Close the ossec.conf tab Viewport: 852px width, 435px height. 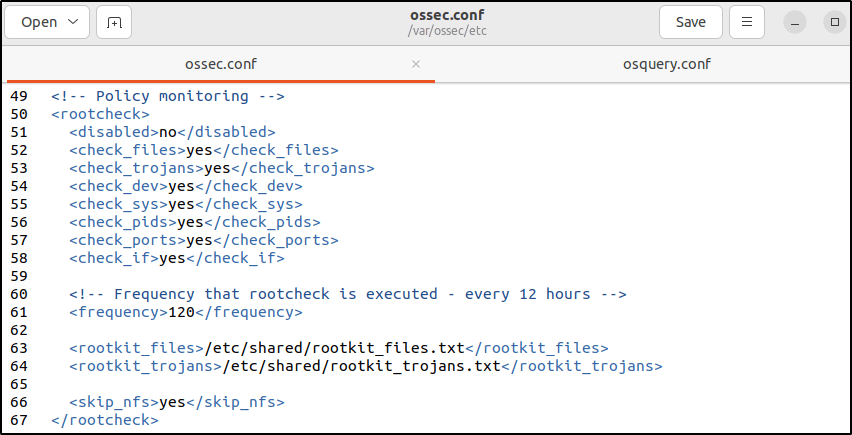point(416,64)
